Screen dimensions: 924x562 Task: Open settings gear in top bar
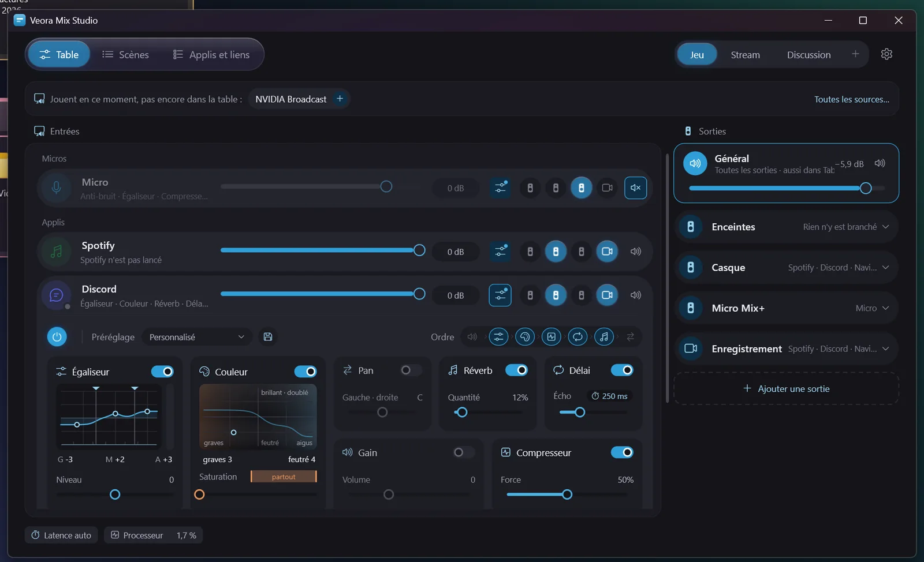886,54
